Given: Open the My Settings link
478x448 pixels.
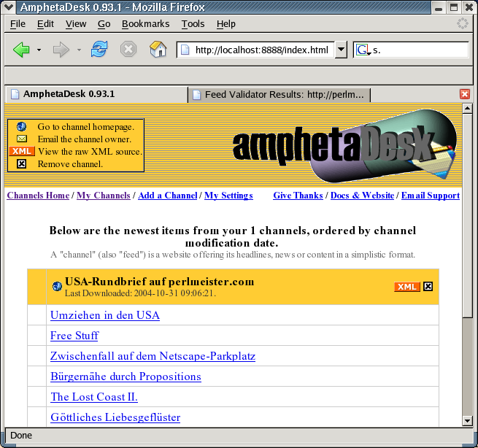Looking at the screenshot, I should 228,196.
